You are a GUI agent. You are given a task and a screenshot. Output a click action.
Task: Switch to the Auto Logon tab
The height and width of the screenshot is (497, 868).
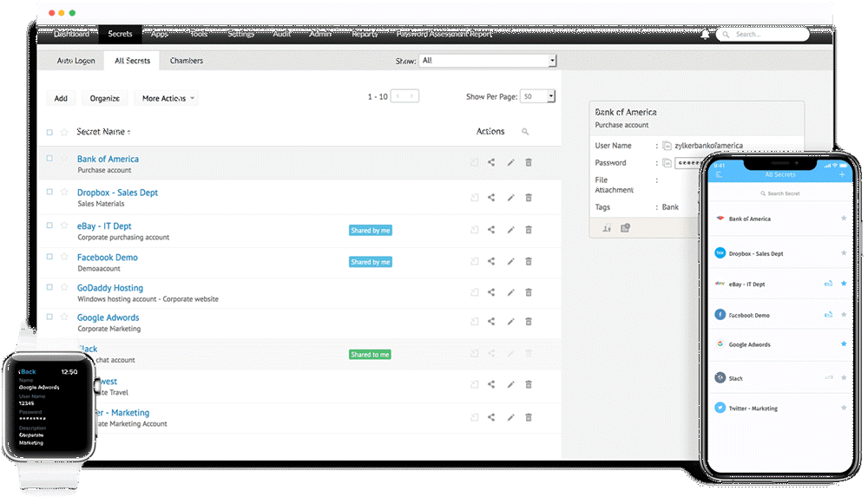pyautogui.click(x=76, y=61)
